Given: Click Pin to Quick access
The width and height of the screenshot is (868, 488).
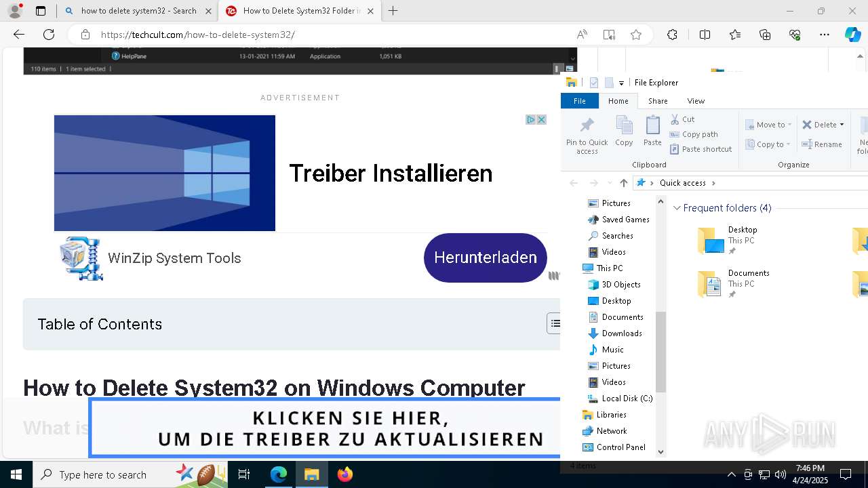Looking at the screenshot, I should (x=587, y=135).
